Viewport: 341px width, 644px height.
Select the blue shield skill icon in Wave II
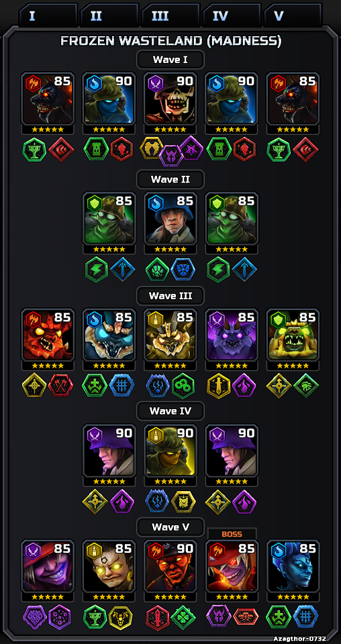pos(183,270)
